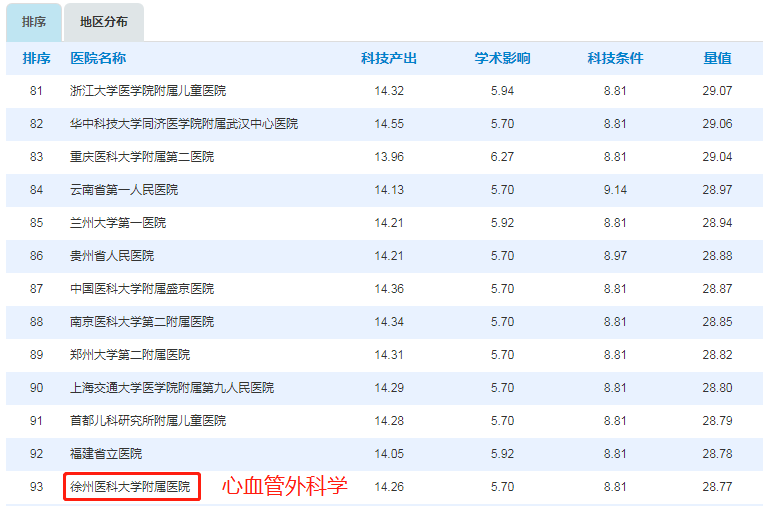Click 学术影响 value 6.27
Screen dimensions: 770x506
[502, 157]
